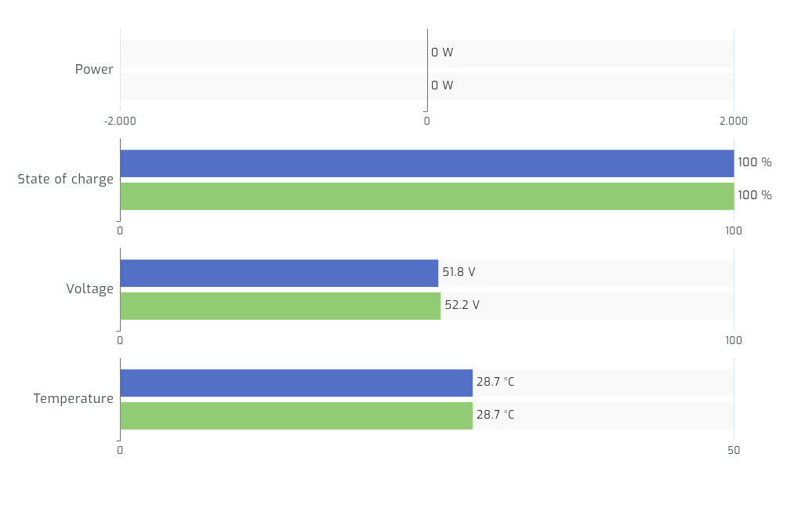Click 28.7 °C label beside green bar
The height and width of the screenshot is (508, 812).
(x=495, y=415)
